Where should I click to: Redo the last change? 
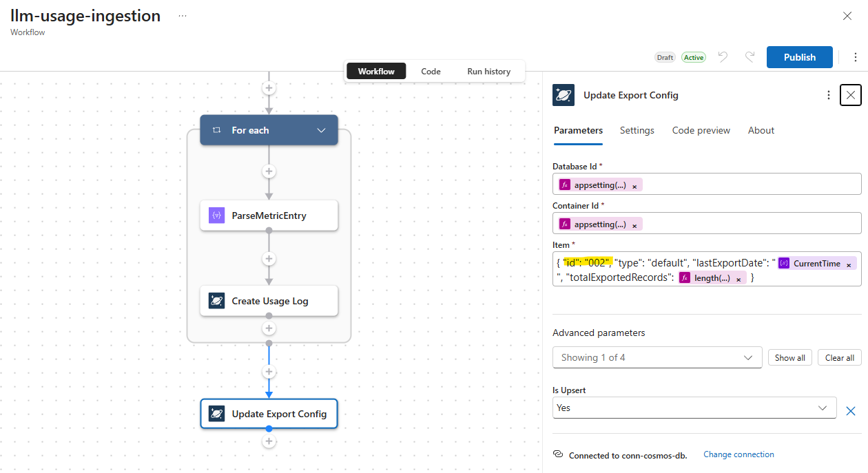[750, 57]
